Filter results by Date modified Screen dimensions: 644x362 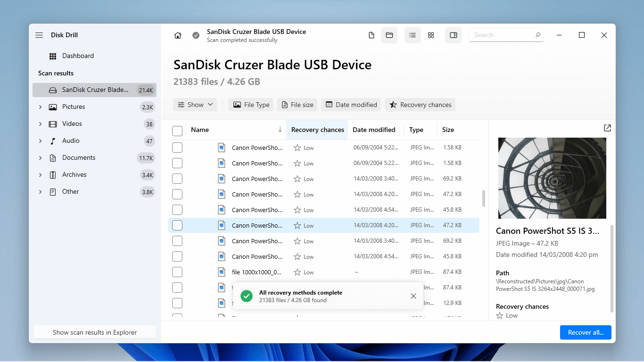pos(351,104)
